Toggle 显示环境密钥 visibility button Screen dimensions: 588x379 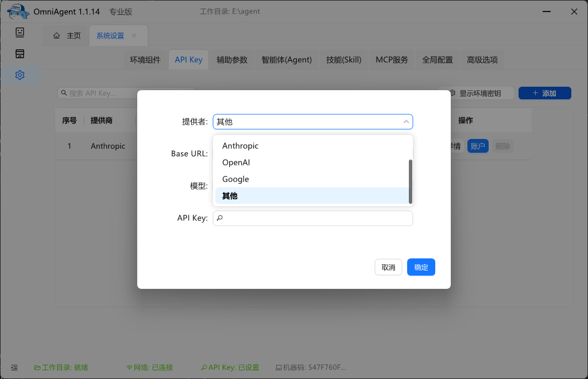point(475,93)
